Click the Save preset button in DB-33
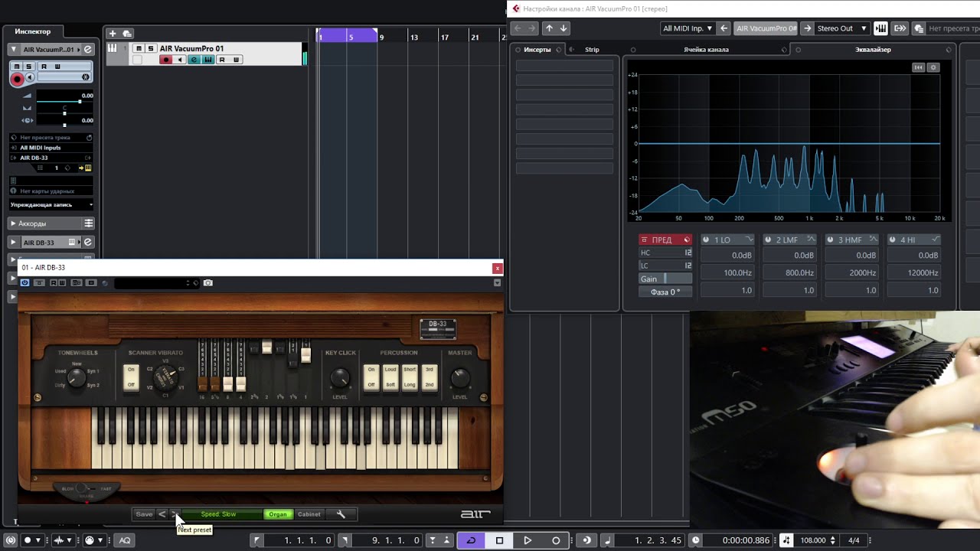980x551 pixels. pyautogui.click(x=144, y=514)
